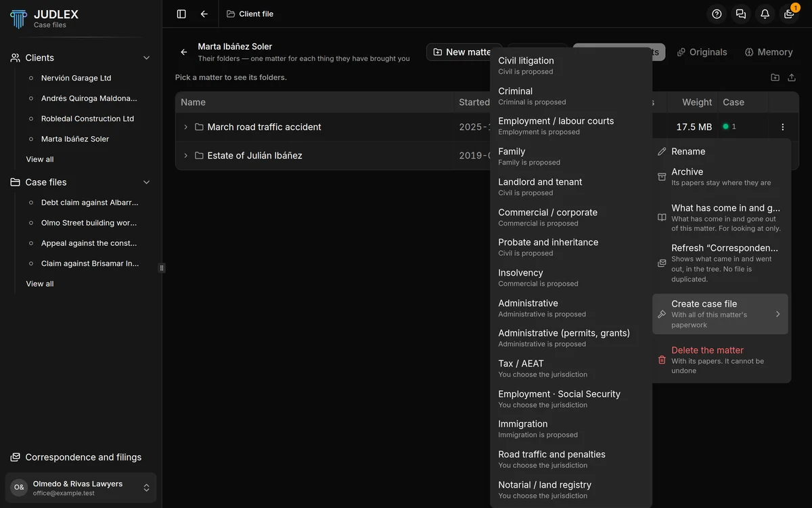Image resolution: width=812 pixels, height=508 pixels.
Task: Click View all under Case files
Action: coord(40,284)
